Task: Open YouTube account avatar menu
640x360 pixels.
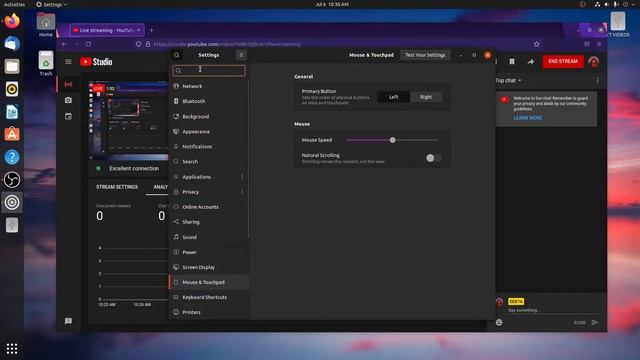Action: point(593,62)
